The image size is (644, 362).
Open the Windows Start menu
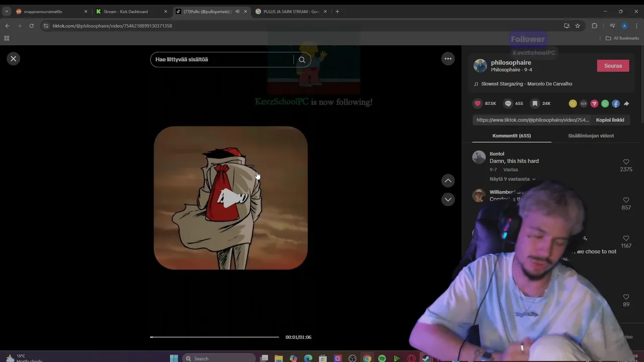(x=174, y=358)
